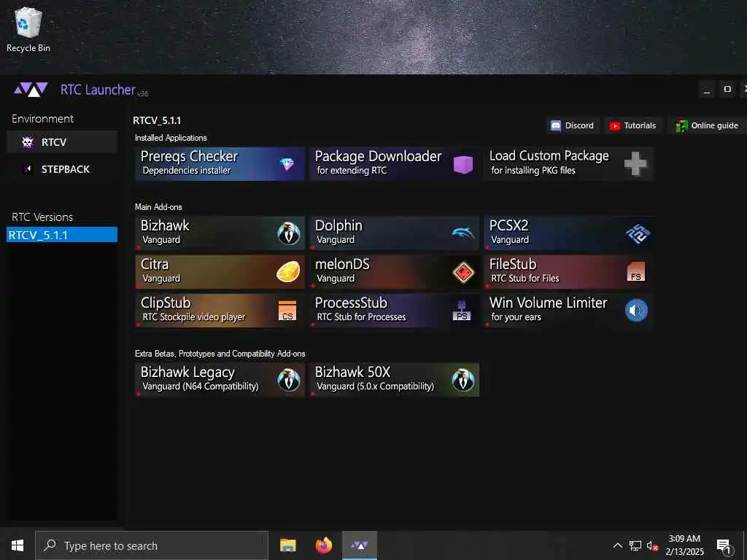Select RTCV_5.1.1 in RTC Versions list

pyautogui.click(x=62, y=235)
